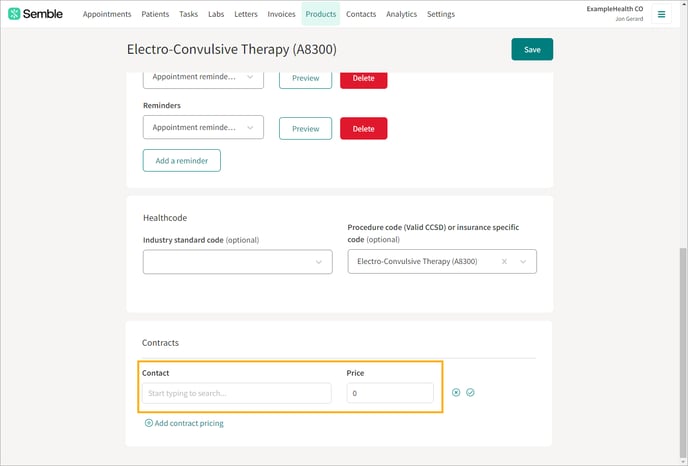The image size is (688, 466).
Task: Switch to the Invoices section
Action: 281,14
